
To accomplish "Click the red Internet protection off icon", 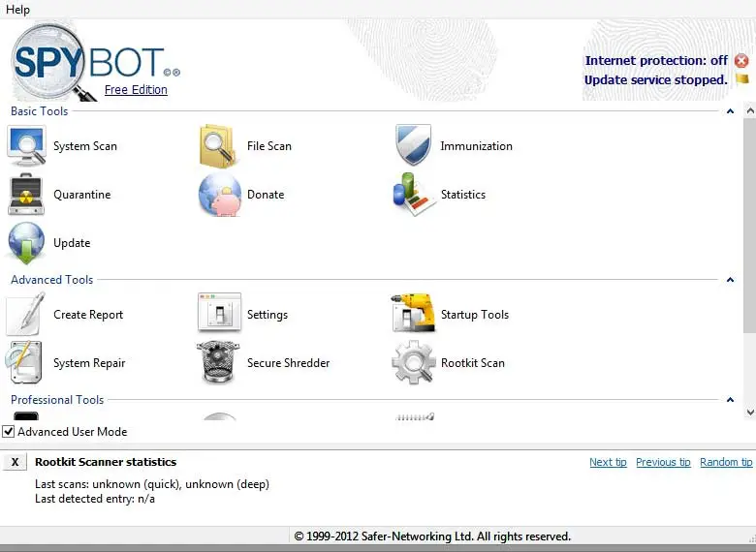I will click(741, 61).
